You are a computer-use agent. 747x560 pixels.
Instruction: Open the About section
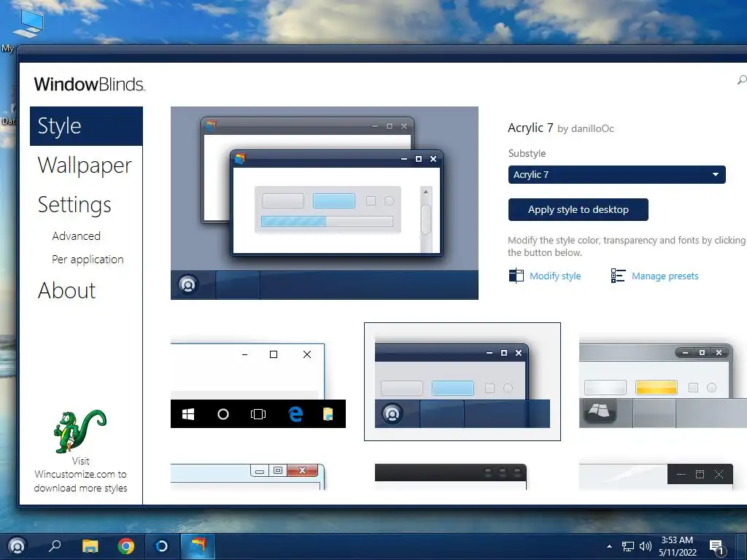tap(66, 290)
